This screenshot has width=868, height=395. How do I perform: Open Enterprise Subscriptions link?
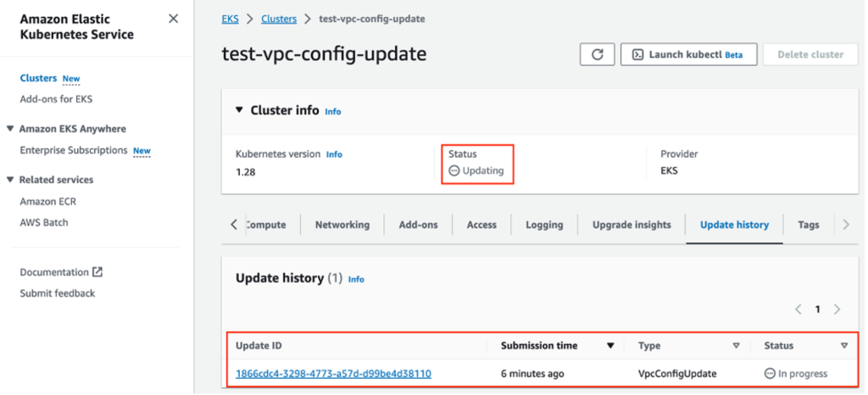point(74,151)
